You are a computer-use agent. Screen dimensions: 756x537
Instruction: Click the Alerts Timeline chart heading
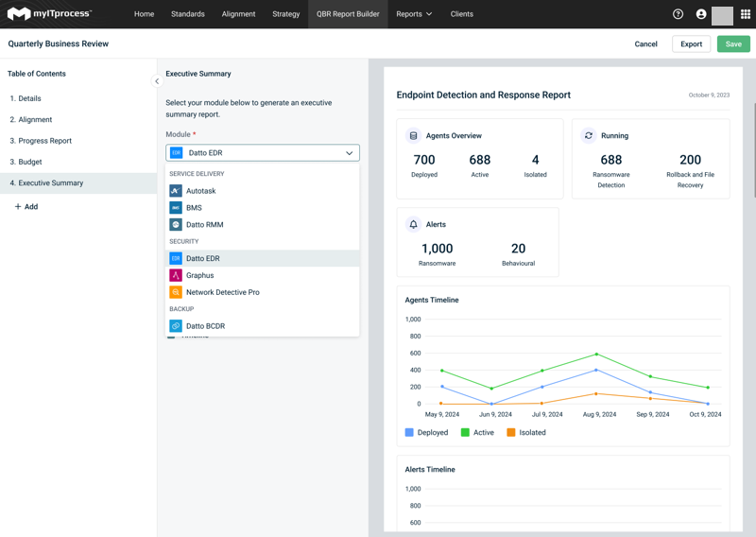tap(430, 470)
